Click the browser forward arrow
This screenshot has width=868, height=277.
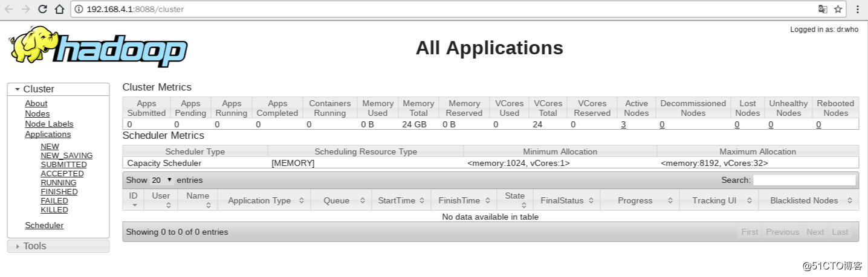coord(26,9)
